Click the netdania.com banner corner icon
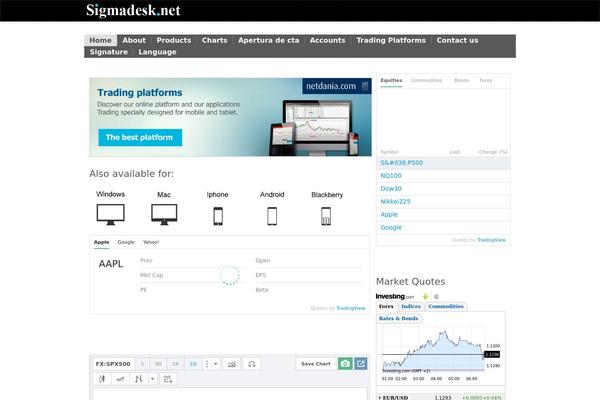This screenshot has height=400, width=600. pyautogui.click(x=365, y=86)
